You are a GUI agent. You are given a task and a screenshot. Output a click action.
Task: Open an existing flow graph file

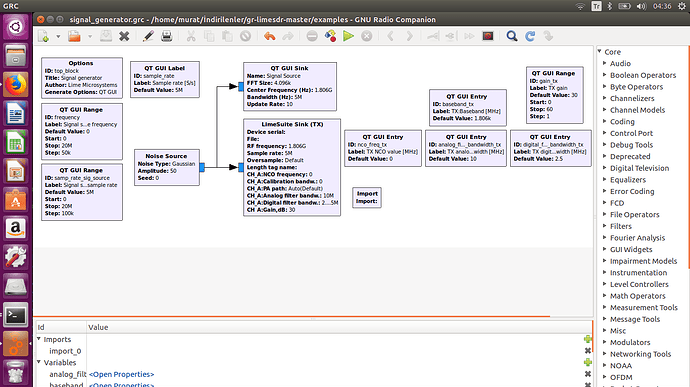[x=74, y=36]
